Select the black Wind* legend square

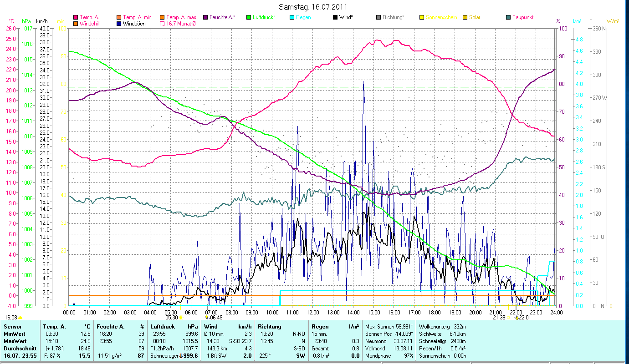(x=335, y=17)
